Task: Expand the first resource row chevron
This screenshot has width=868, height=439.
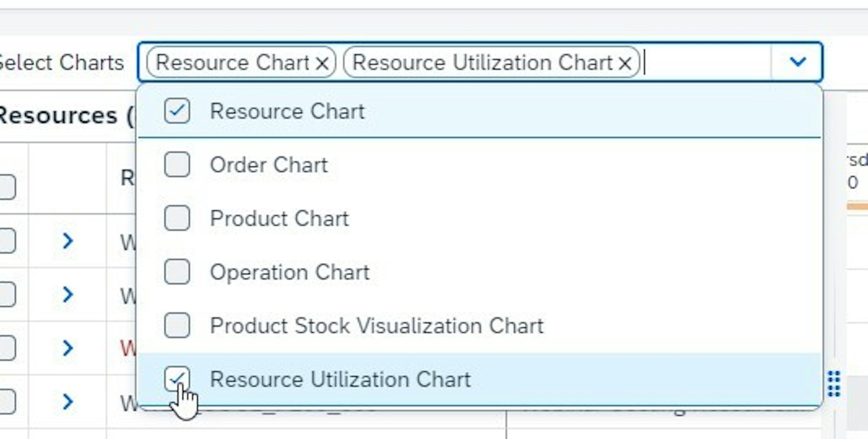Action: coord(68,241)
